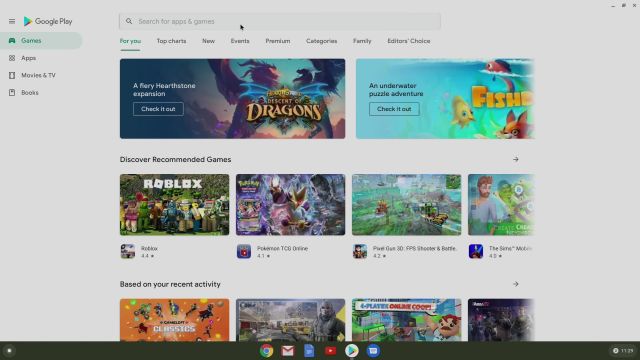This screenshot has width=640, height=360.
Task: Launch Gmail from the shelf
Action: (x=288, y=351)
